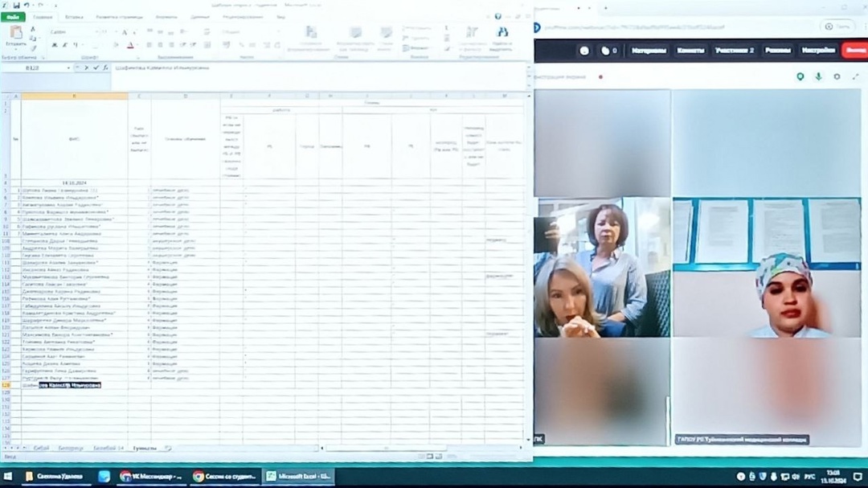
Task: Open the Chrome taskbar item
Action: [224, 477]
